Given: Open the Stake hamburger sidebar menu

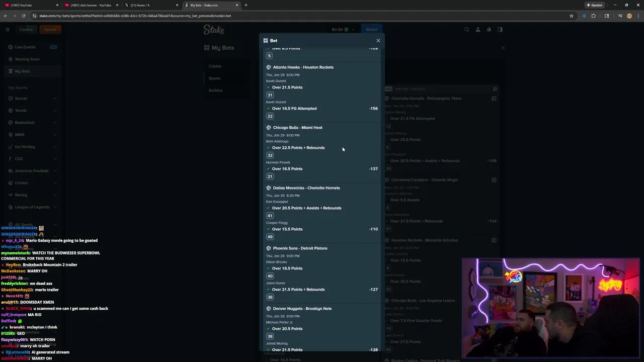Looking at the screenshot, I should point(8,30).
